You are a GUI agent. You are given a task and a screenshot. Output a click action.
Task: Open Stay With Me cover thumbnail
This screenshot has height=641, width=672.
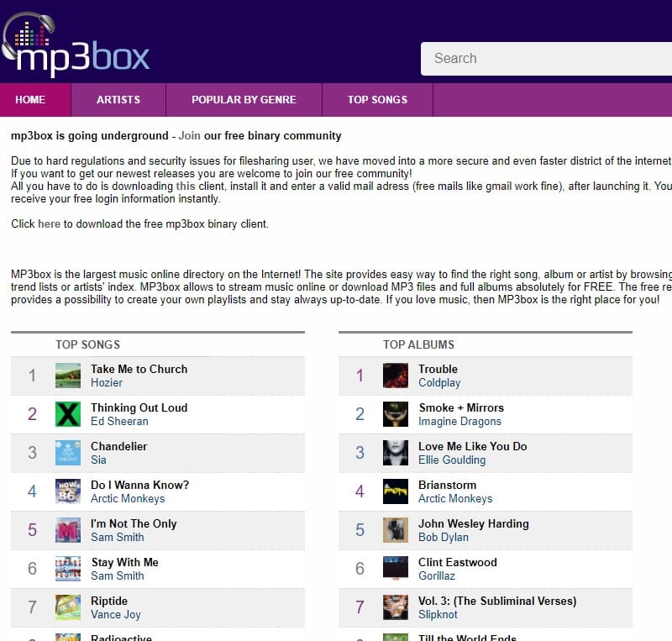point(68,569)
